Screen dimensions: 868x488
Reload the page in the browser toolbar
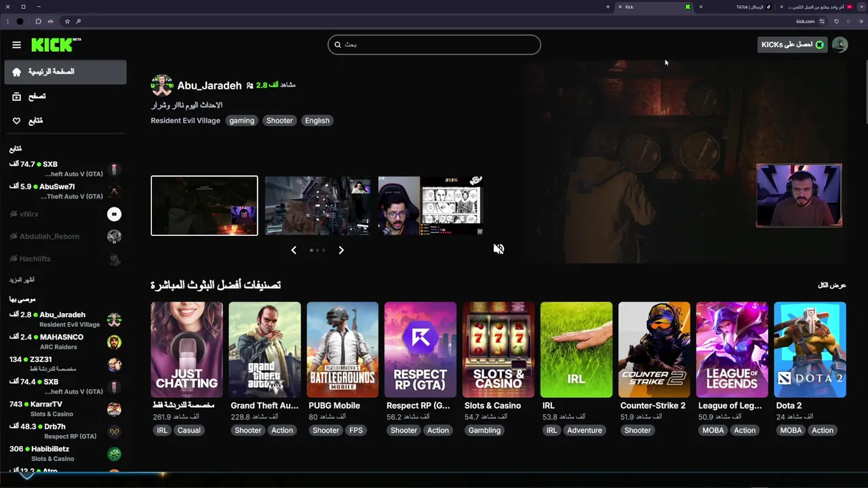836,21
